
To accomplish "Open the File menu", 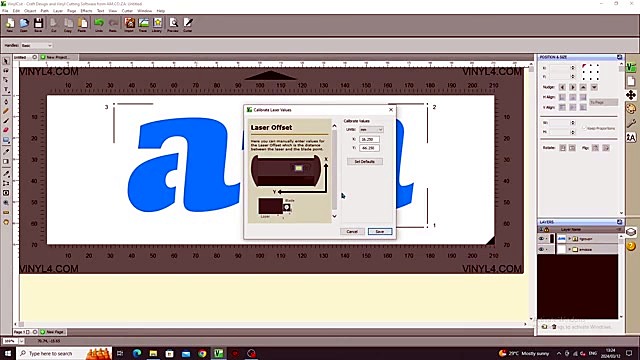I will (5, 11).
